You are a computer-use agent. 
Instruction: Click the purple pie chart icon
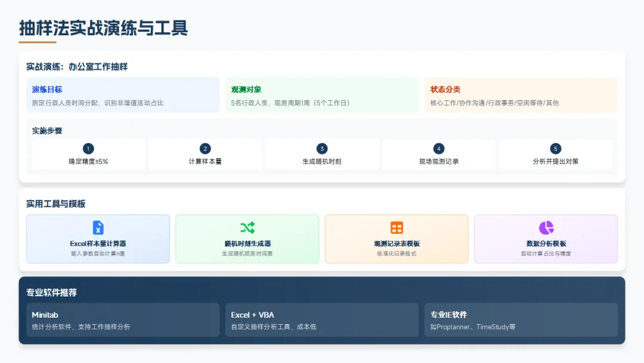click(546, 227)
